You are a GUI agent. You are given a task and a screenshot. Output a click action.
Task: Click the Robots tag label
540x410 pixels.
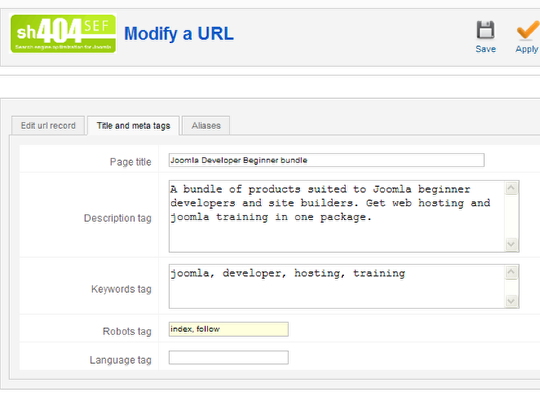pyautogui.click(x=127, y=331)
